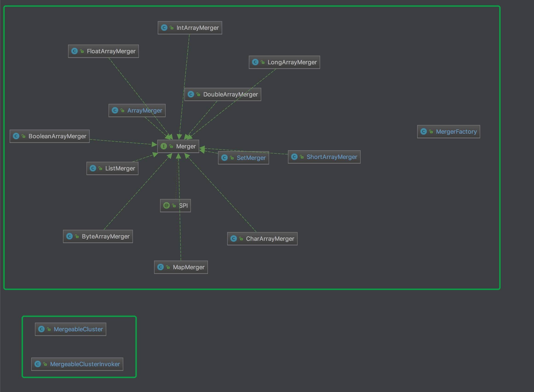The image size is (534, 392).
Task: Click the annotation icon on SPI node
Action: [x=167, y=205]
